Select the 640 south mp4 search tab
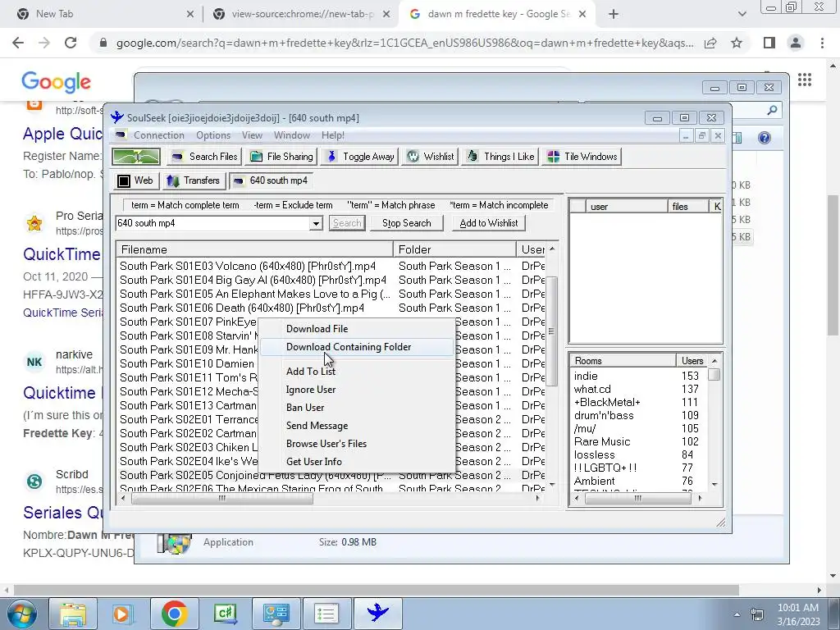 coord(271,180)
